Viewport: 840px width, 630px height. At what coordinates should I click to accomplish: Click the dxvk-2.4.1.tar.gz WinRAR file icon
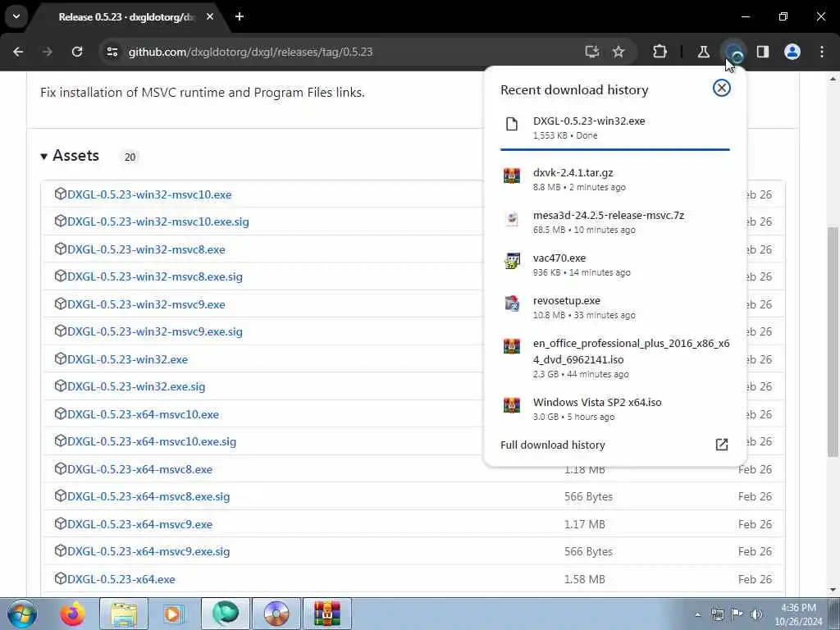click(512, 176)
